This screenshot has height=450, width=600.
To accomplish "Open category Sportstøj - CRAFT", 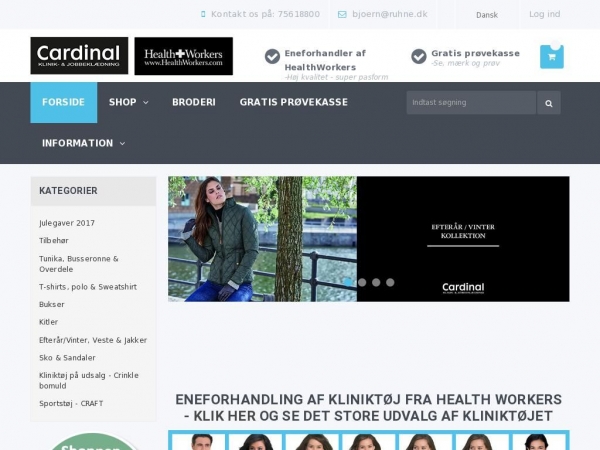I will tap(71, 403).
